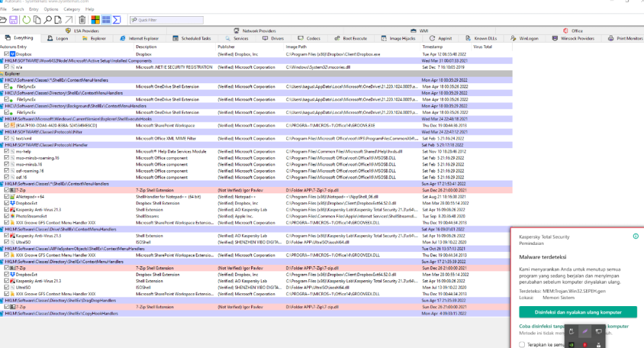Disable the ms-help entry checkbox

coord(6,151)
